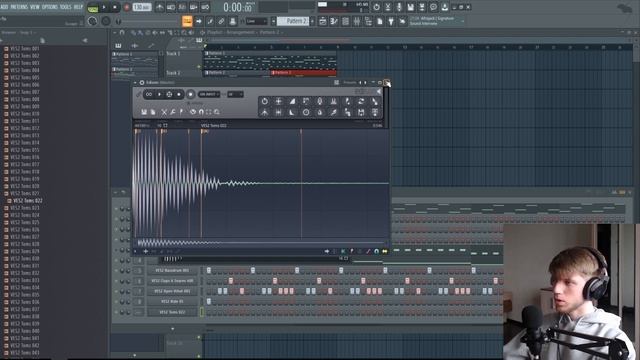Arm the main transport record button
640x360 pixels.
(127, 7)
